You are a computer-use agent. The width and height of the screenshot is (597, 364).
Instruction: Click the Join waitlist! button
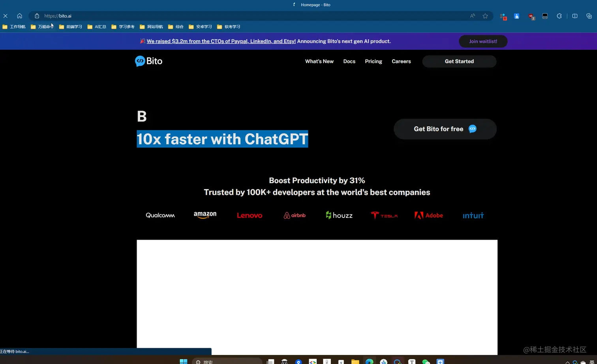pyautogui.click(x=483, y=41)
